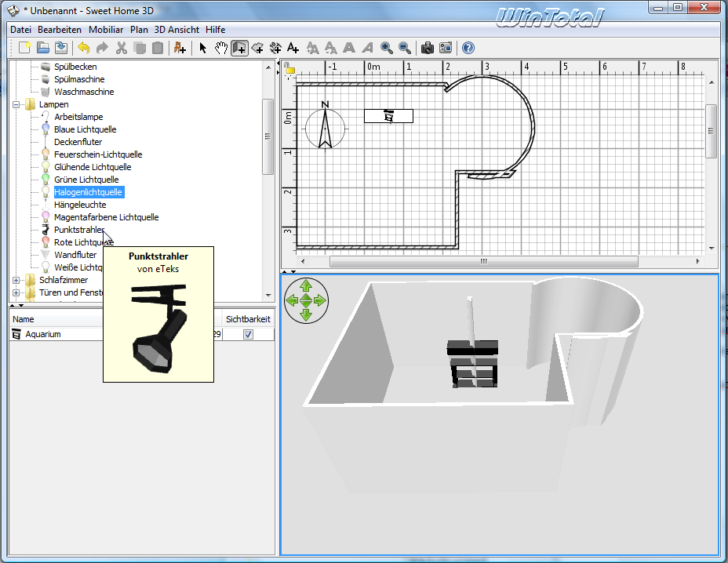The image size is (728, 563).
Task: Toggle the Aquarium visibility checkbox
Action: tap(248, 334)
